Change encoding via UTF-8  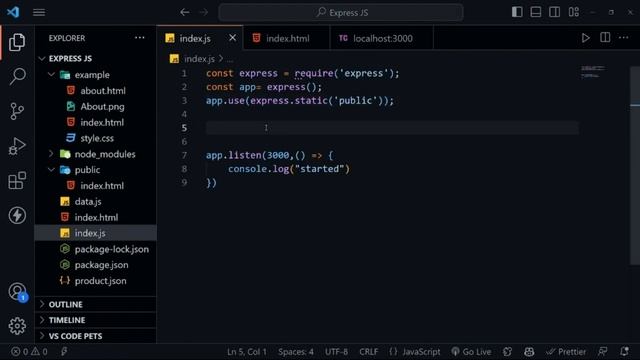tap(336, 351)
